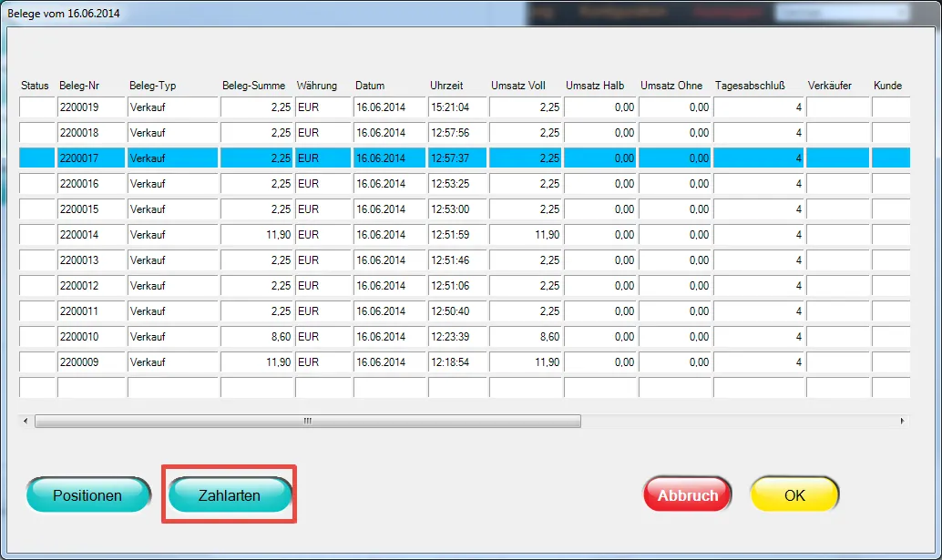Click the Status cell of receipt 2200018
Image resolution: width=942 pixels, height=560 pixels.
[37, 133]
